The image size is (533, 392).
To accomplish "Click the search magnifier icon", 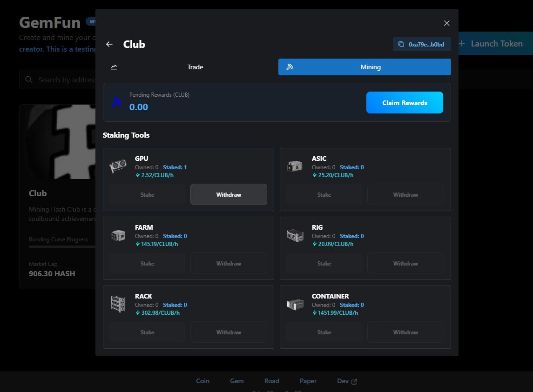I will [28, 80].
